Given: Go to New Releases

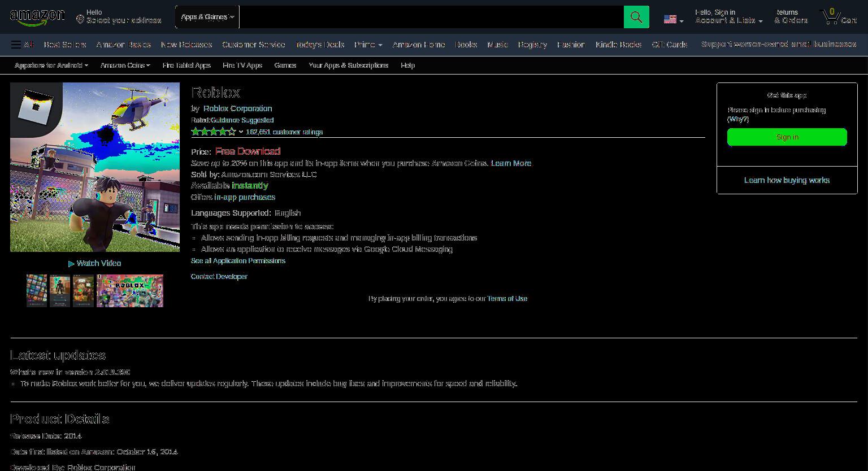Looking at the screenshot, I should click(x=186, y=45).
